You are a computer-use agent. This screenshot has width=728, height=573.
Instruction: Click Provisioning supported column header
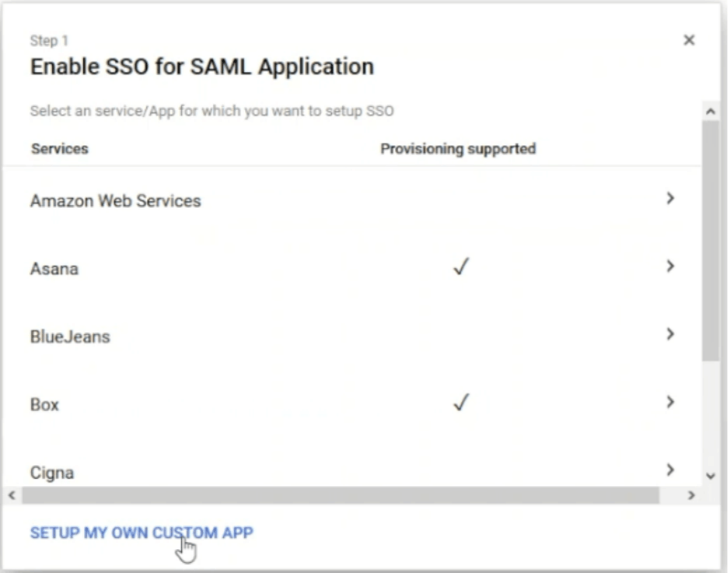tap(458, 148)
